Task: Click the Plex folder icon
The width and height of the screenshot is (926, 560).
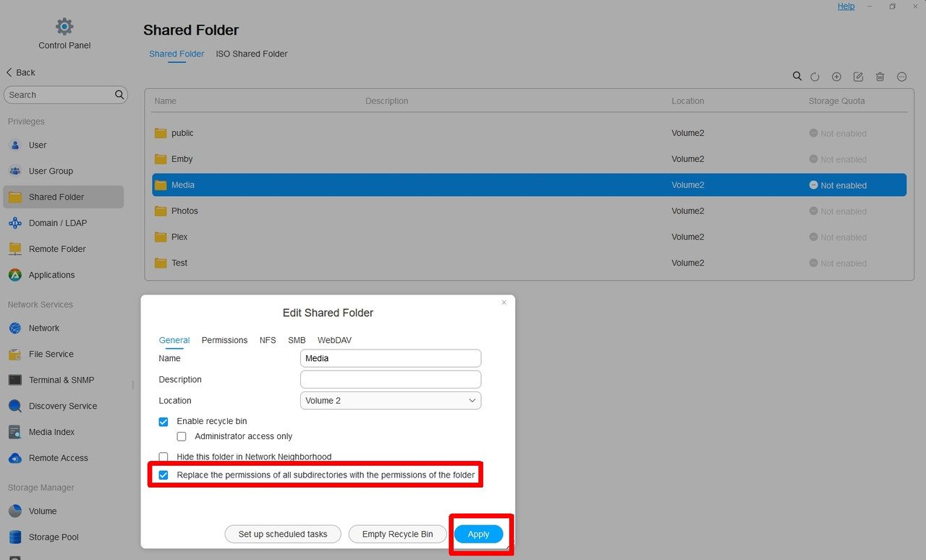Action: coord(161,237)
